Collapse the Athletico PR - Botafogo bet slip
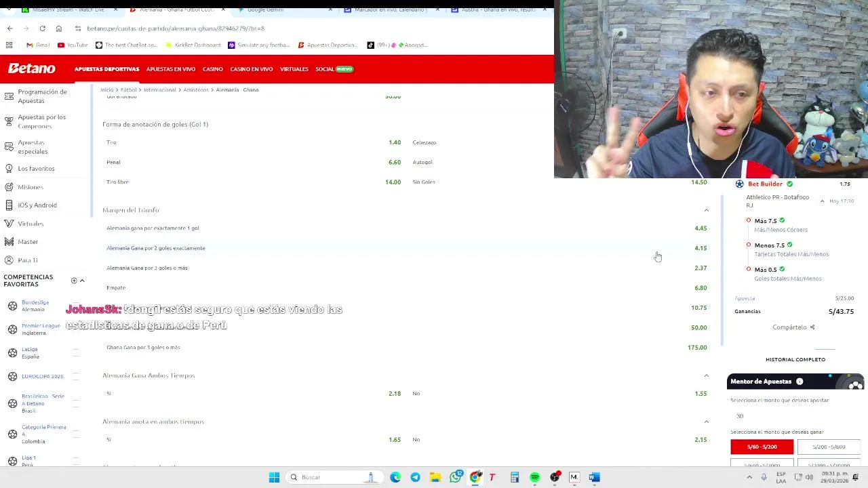This screenshot has height=488, width=868. [822, 201]
